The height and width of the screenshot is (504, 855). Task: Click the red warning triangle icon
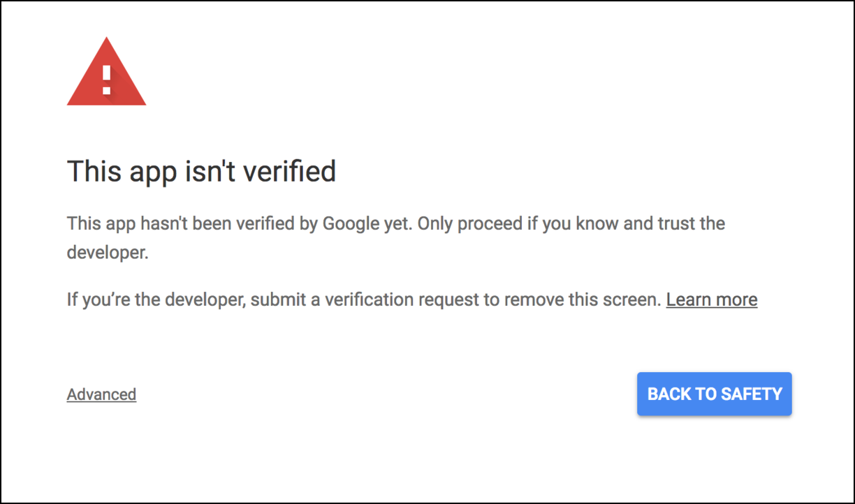(x=106, y=72)
